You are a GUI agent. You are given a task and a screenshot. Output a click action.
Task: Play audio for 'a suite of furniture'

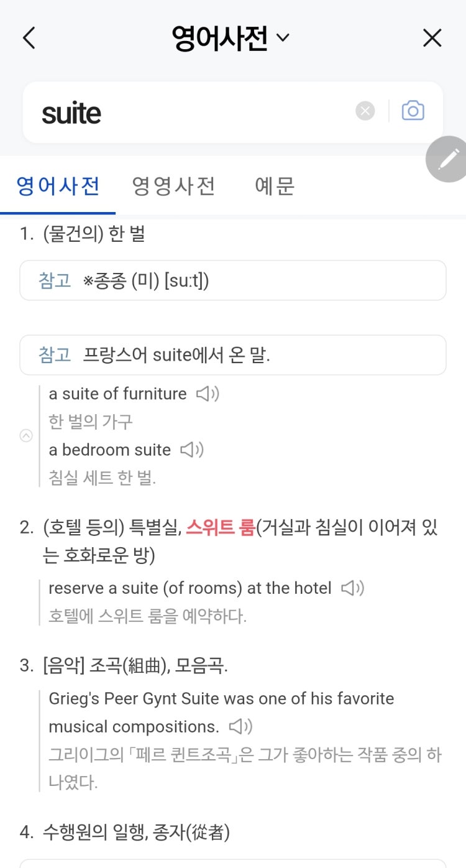[208, 394]
